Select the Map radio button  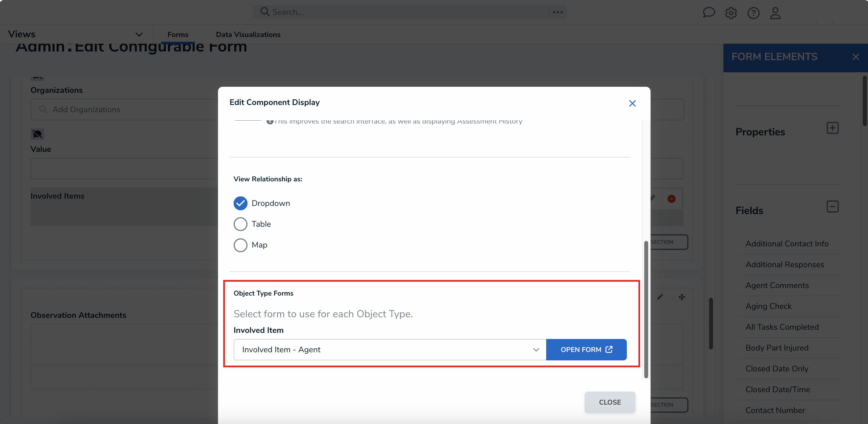240,245
